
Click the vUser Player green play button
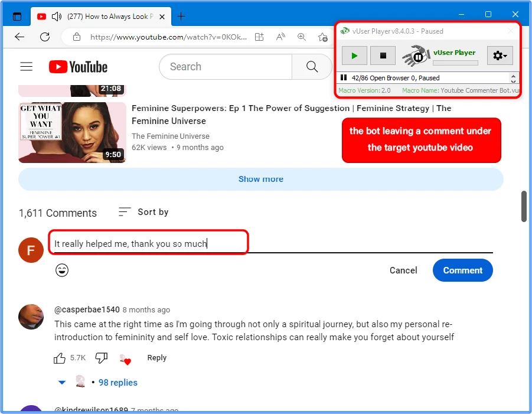354,56
